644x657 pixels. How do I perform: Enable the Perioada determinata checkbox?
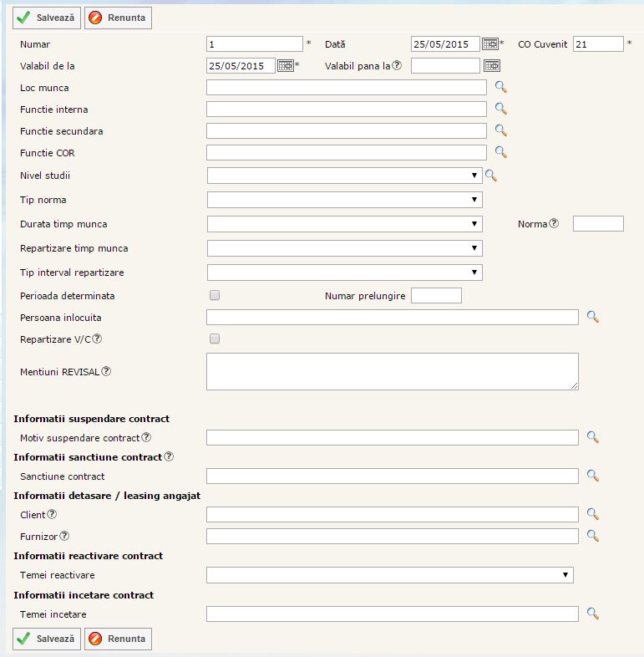click(x=215, y=295)
